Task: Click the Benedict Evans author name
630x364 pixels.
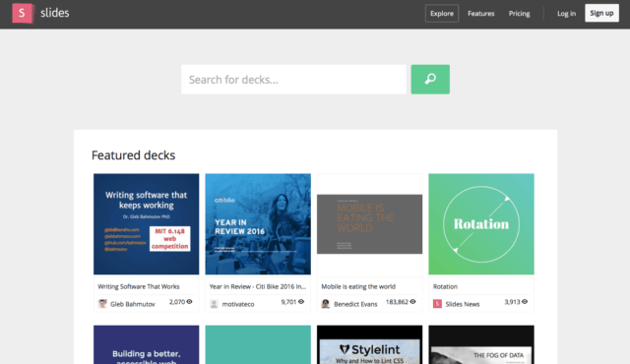Action: point(355,304)
